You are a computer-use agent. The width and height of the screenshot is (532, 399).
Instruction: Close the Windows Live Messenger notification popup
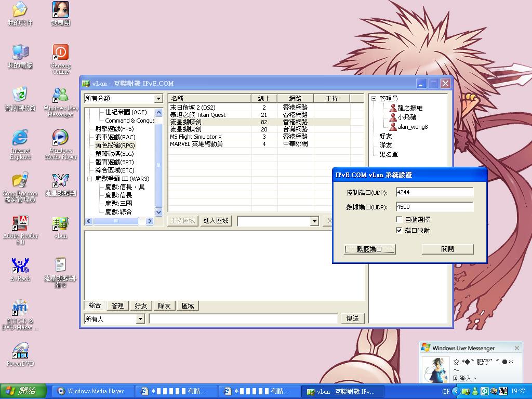point(517,348)
